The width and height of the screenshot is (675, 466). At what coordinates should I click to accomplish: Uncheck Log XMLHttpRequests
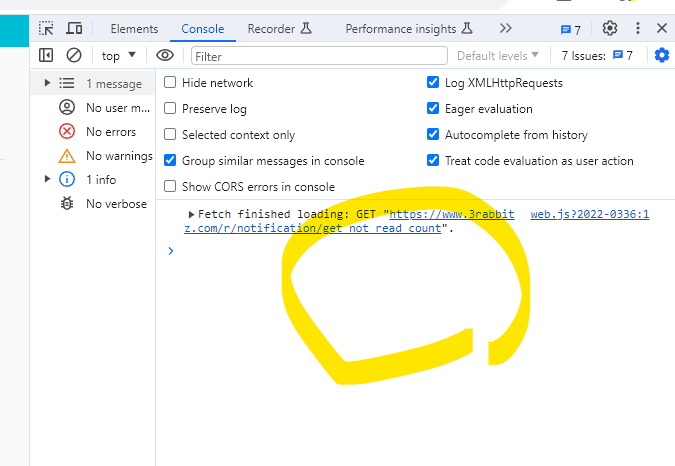tap(433, 82)
